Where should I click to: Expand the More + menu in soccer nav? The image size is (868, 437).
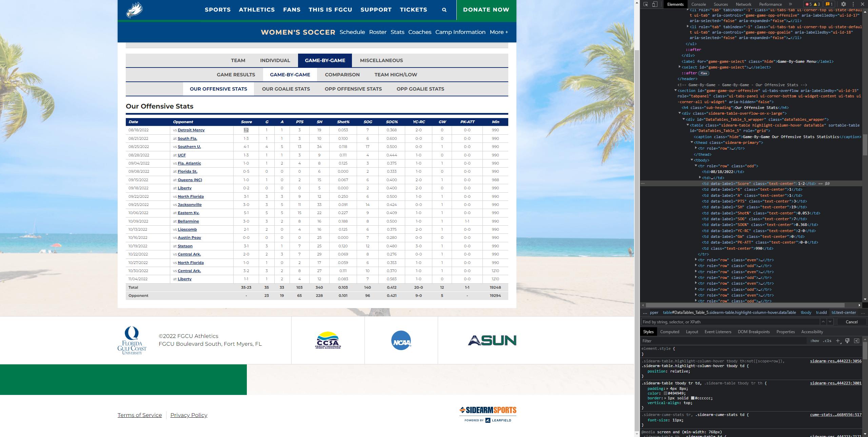(x=499, y=32)
